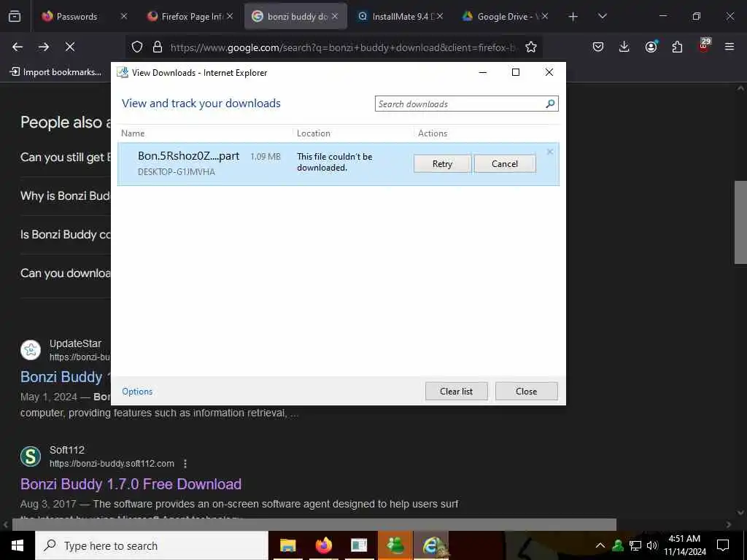Image resolution: width=747 pixels, height=560 pixels.
Task: Go forward one page
Action: 44,47
